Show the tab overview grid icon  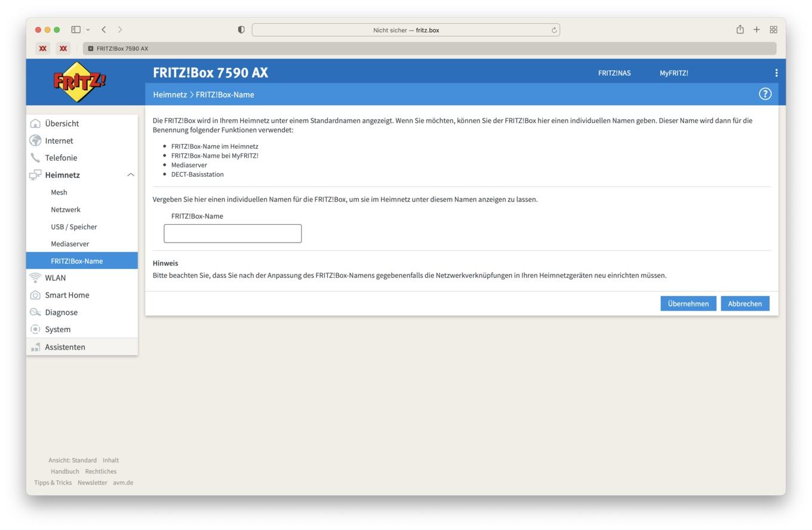773,29
